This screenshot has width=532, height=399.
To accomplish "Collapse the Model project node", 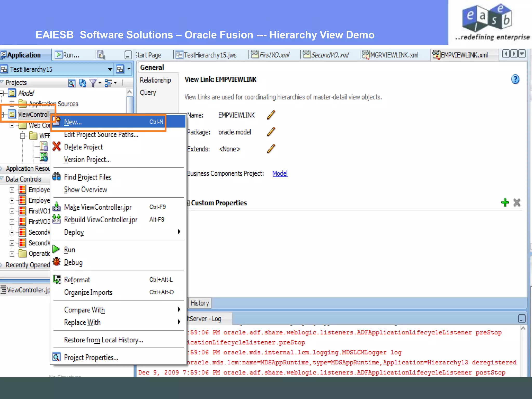I will point(2,93).
